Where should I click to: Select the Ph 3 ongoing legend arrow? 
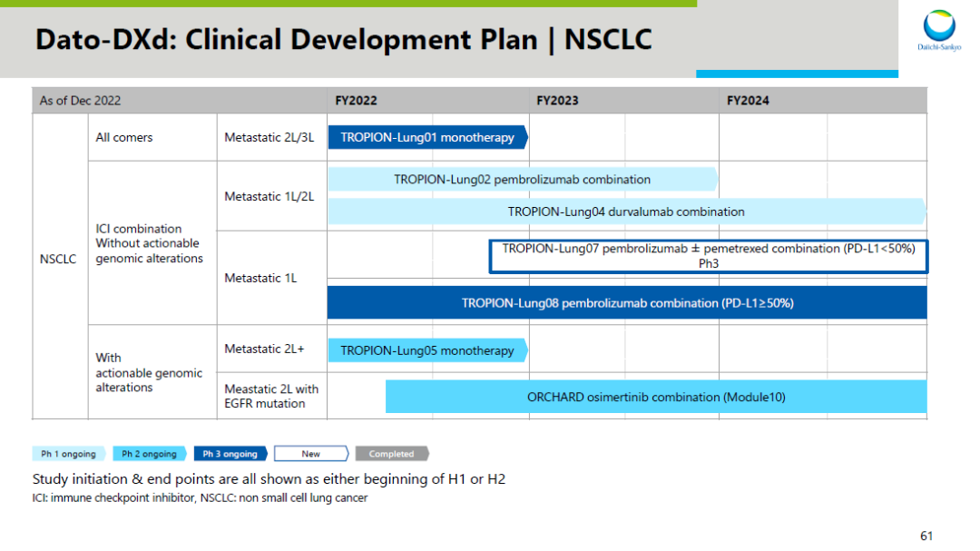tap(230, 454)
